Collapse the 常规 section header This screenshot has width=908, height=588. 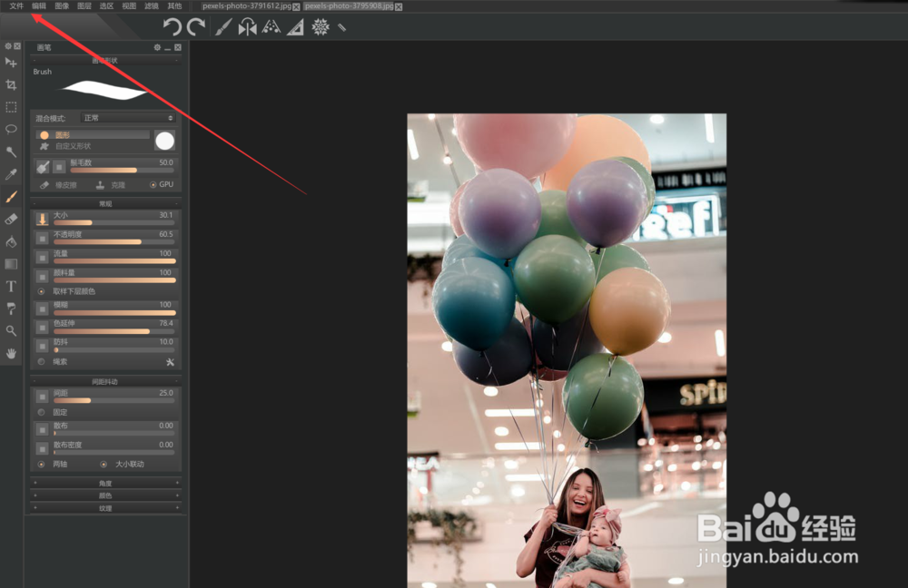coord(105,204)
